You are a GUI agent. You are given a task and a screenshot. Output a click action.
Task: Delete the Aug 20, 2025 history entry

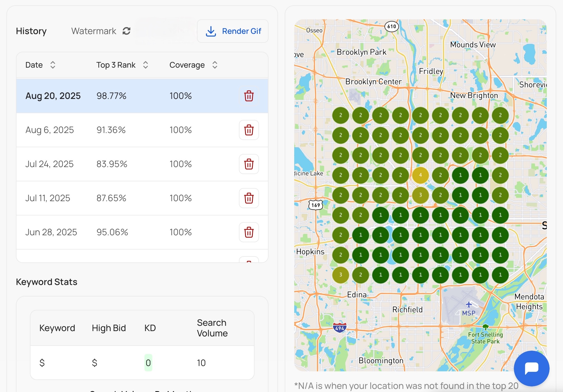249,96
